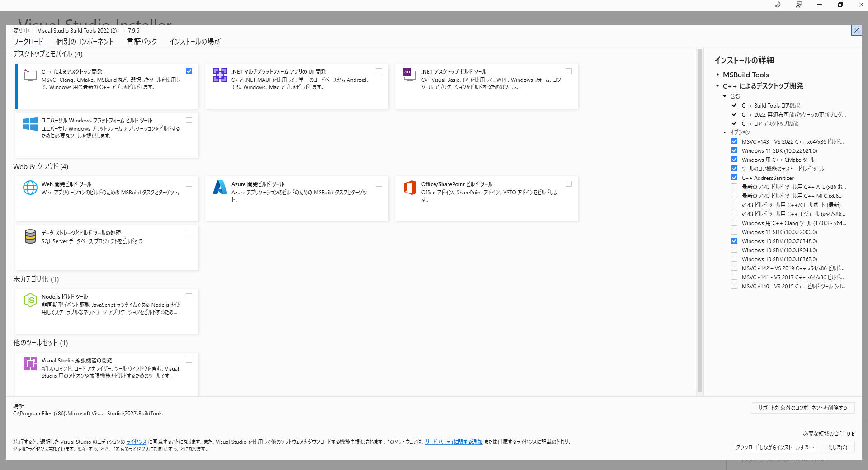
Task: Click the .NET MAUI multi-platform app icon
Action: point(220,75)
